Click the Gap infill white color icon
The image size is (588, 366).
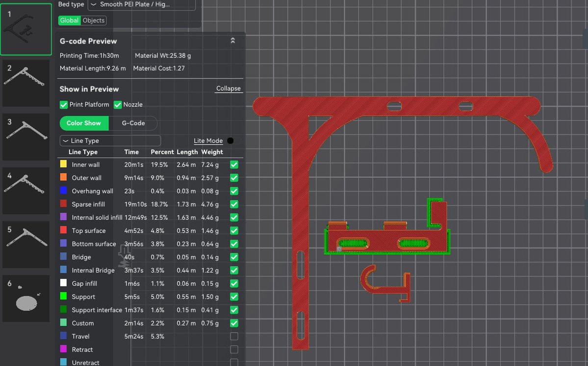[63, 283]
